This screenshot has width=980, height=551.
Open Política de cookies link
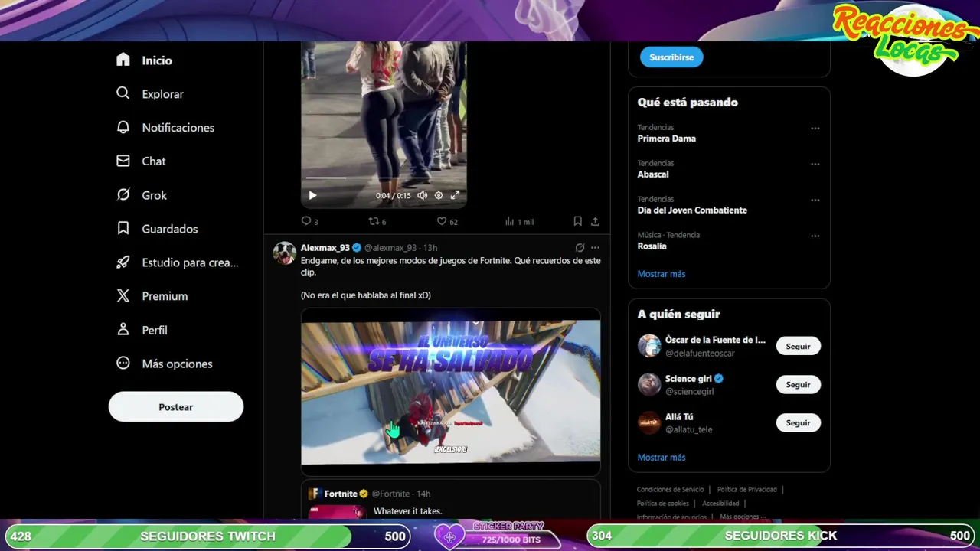663,504
